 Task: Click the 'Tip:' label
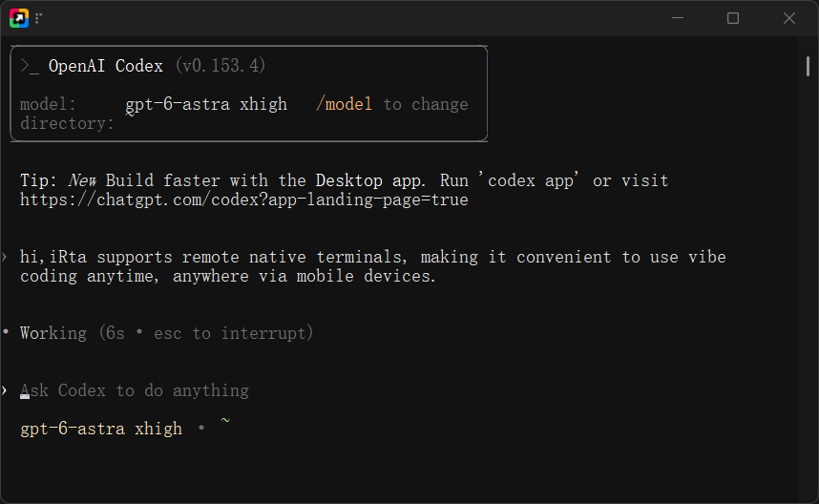tap(38, 180)
